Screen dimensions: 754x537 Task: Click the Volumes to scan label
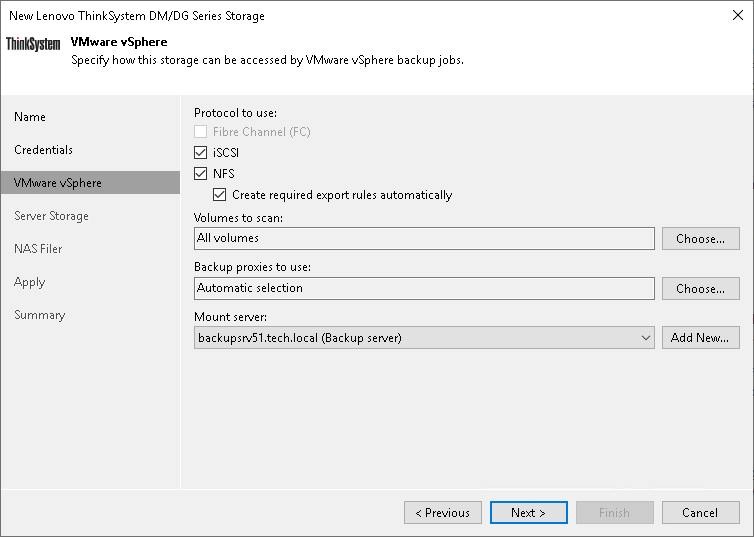pyautogui.click(x=239, y=218)
